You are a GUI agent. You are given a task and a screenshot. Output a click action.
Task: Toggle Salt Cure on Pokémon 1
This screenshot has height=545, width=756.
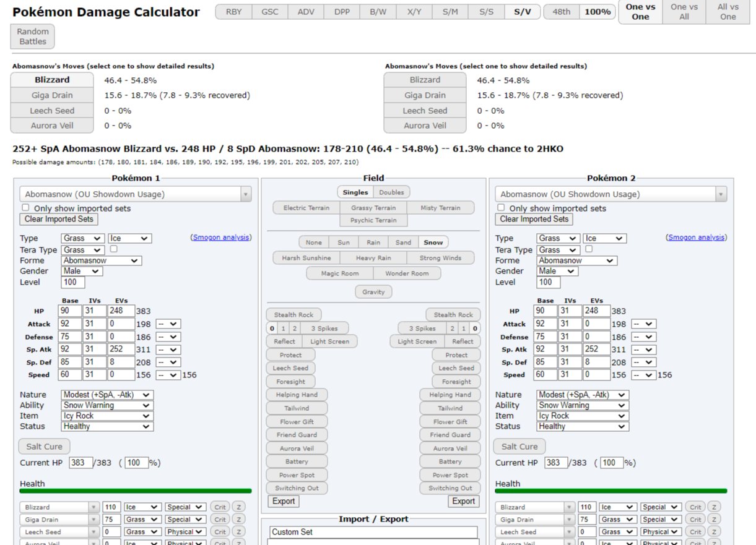tap(45, 447)
